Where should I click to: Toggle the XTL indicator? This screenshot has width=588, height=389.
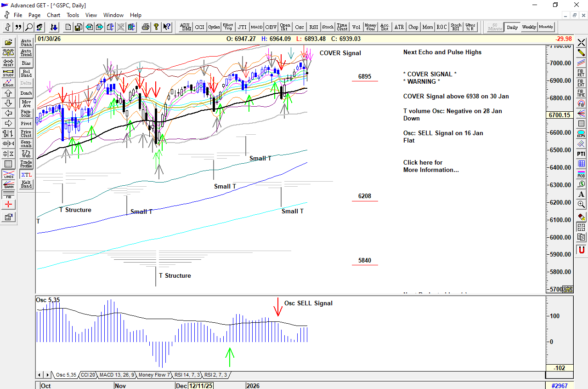tap(26, 175)
